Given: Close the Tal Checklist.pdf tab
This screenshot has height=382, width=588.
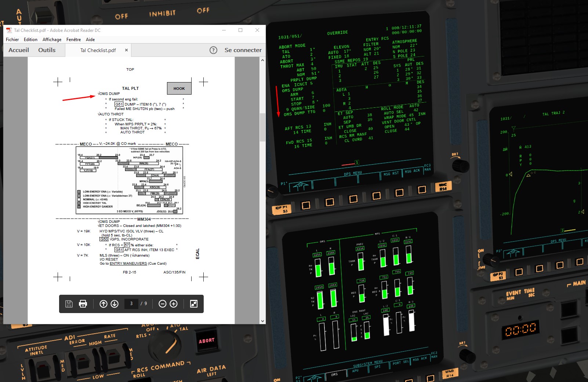Looking at the screenshot, I should tap(126, 50).
